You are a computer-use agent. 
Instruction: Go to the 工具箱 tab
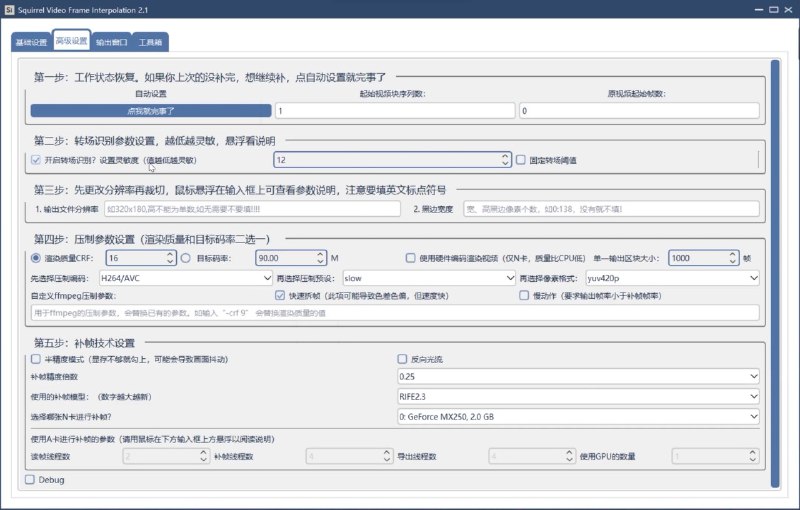(x=151, y=43)
